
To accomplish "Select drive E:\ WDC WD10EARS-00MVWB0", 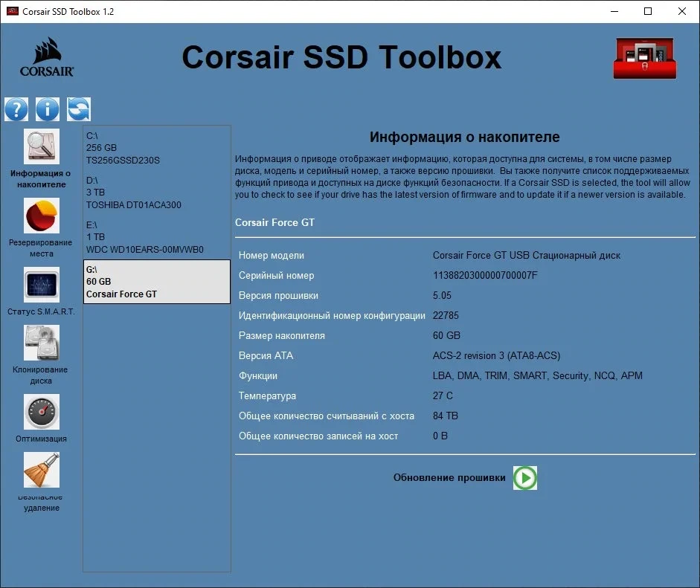I will (157, 237).
